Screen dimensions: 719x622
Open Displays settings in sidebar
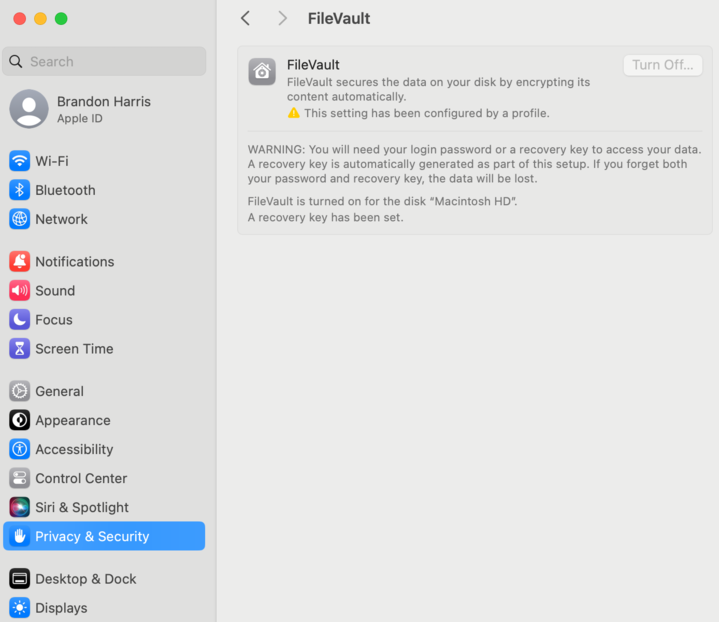[x=104, y=608]
